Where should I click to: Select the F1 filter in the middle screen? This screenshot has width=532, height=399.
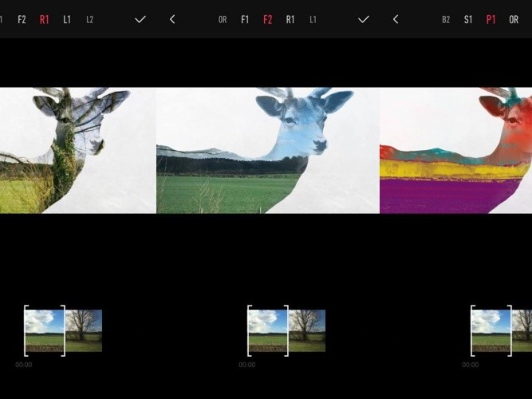(245, 19)
